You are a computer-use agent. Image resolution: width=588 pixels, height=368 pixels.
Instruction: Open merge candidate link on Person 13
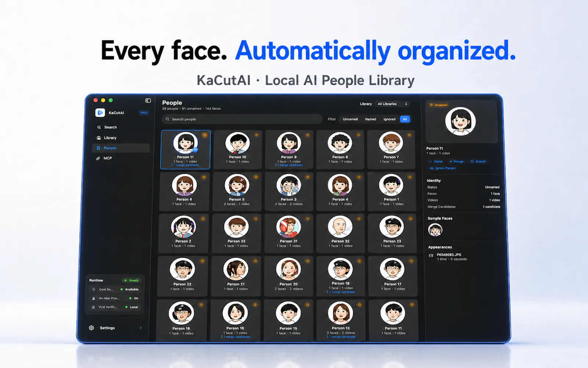pyautogui.click(x=341, y=337)
